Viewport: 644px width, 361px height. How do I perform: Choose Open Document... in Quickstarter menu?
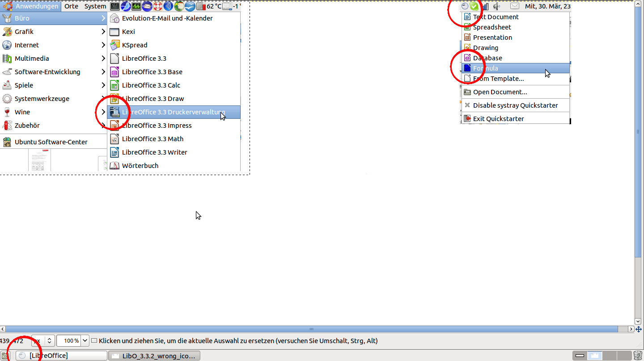tap(500, 92)
